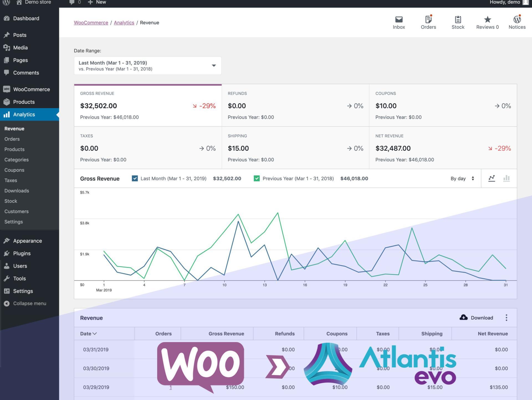Change chart grouping from By day

pos(461,178)
